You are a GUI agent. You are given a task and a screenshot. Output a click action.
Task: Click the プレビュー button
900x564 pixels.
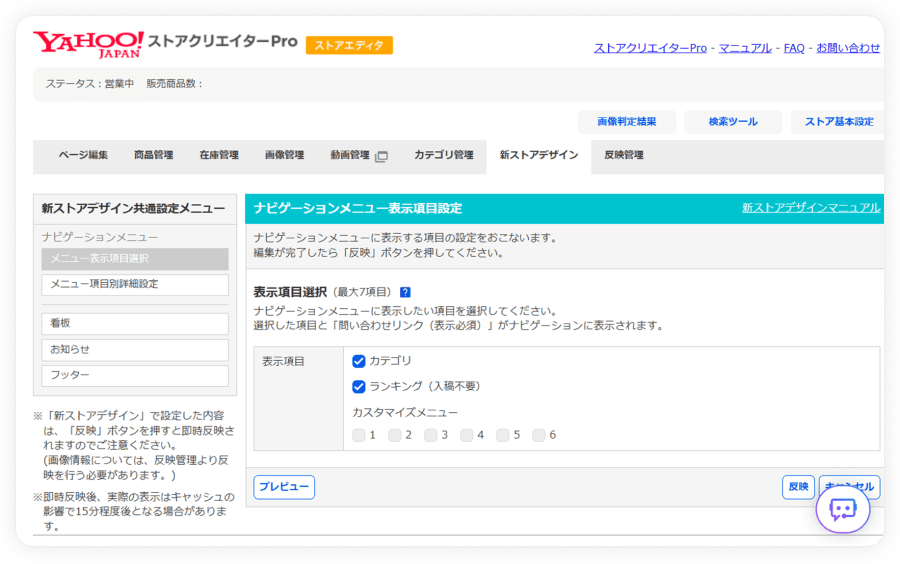coord(284,487)
